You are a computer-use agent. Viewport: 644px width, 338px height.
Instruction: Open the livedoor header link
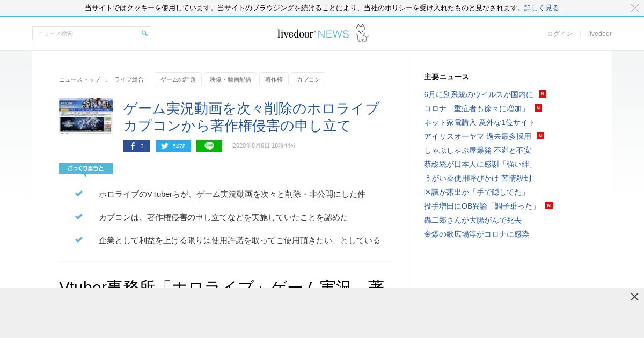[600, 34]
